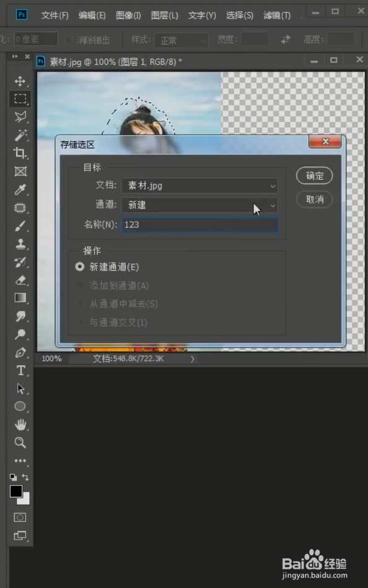Change the screen mode
This screenshot has height=588, width=368.
[20, 536]
